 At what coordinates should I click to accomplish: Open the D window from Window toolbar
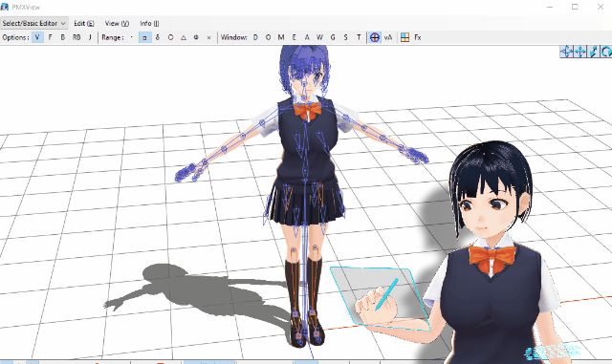(255, 37)
